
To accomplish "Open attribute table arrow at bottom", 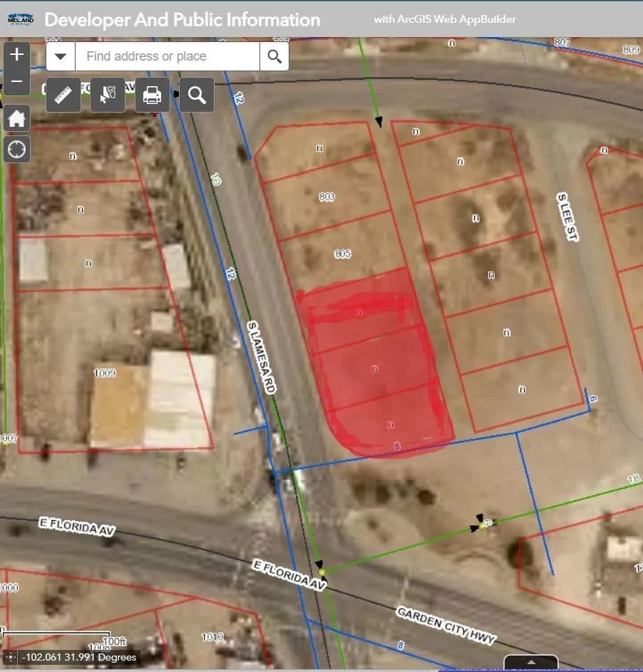I will click(531, 663).
